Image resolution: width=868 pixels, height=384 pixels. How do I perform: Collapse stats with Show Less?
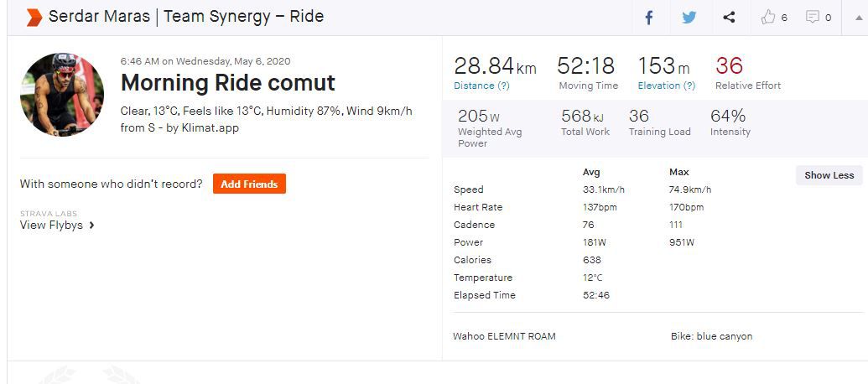(x=829, y=175)
